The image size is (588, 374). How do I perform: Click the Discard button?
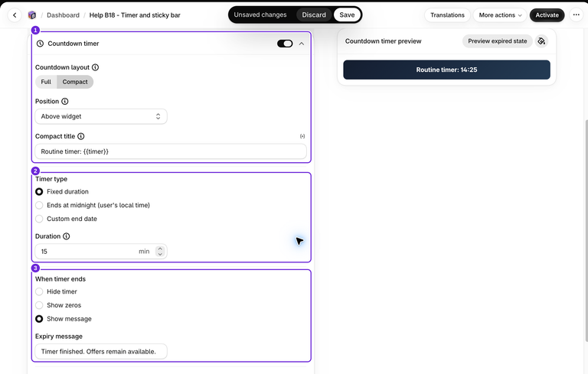click(x=314, y=15)
